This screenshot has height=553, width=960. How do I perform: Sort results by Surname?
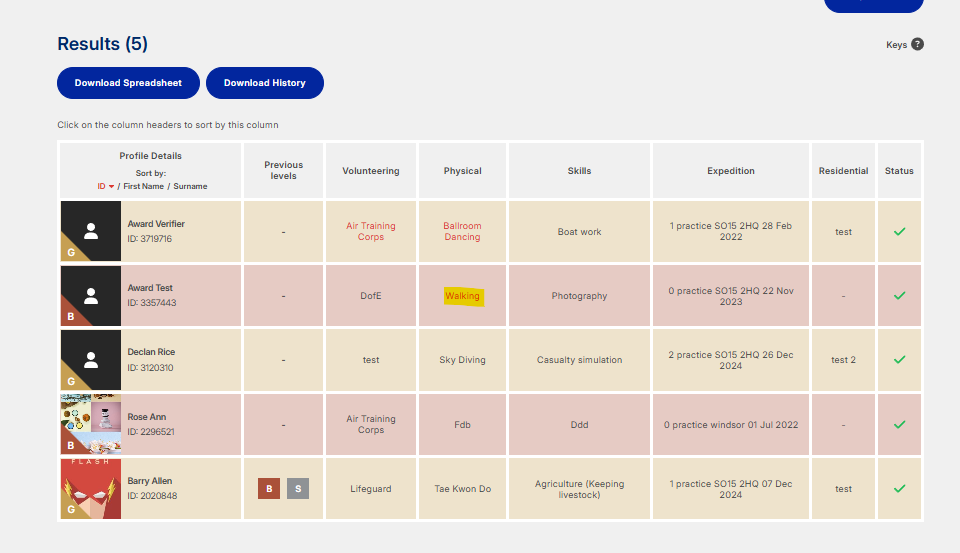[x=189, y=187]
